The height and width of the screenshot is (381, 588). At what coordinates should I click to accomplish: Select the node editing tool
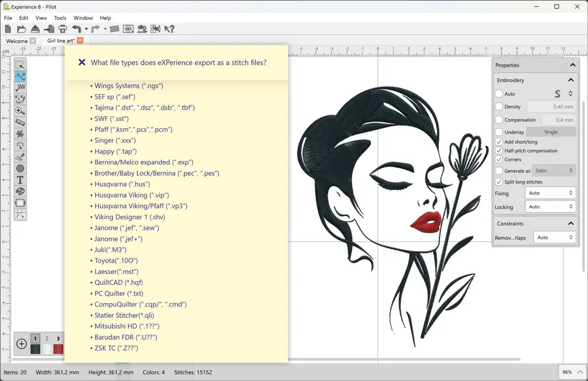click(x=20, y=76)
